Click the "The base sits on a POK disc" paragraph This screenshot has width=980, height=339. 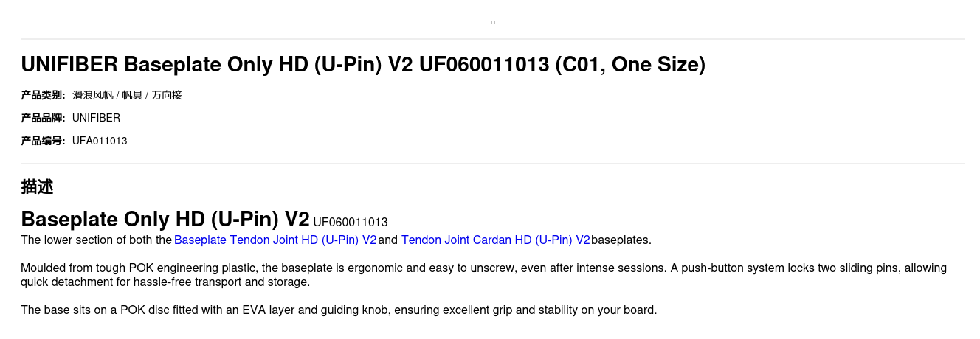coord(339,310)
